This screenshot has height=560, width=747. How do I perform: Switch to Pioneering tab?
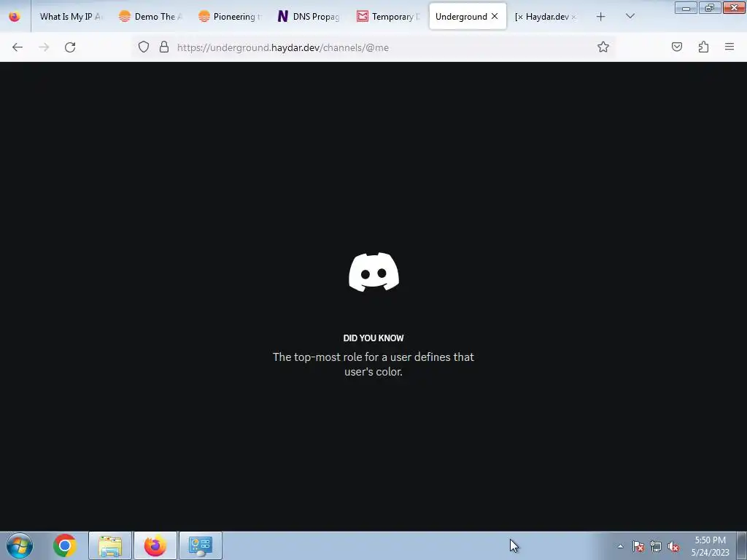pos(231,17)
